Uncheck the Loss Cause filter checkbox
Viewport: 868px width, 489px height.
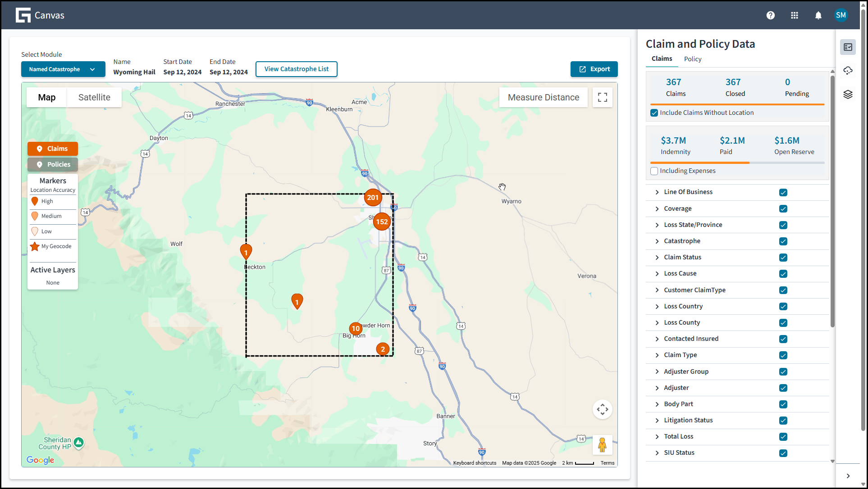click(783, 274)
